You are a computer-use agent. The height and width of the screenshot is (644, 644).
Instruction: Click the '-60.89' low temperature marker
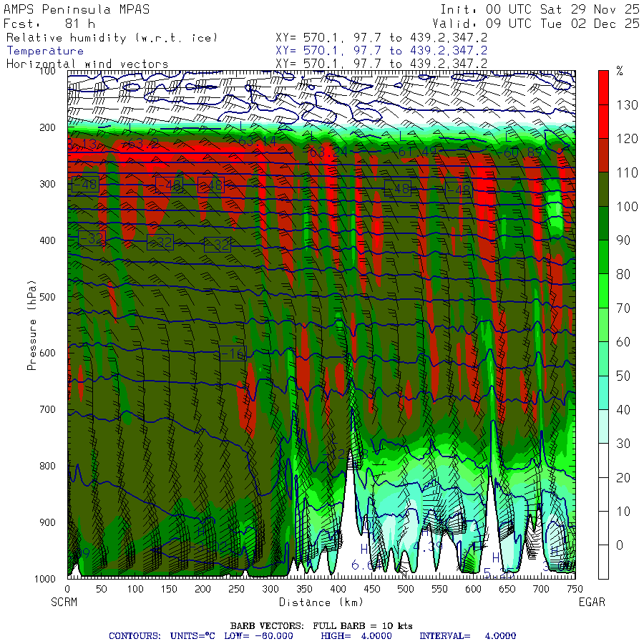[x=519, y=153]
